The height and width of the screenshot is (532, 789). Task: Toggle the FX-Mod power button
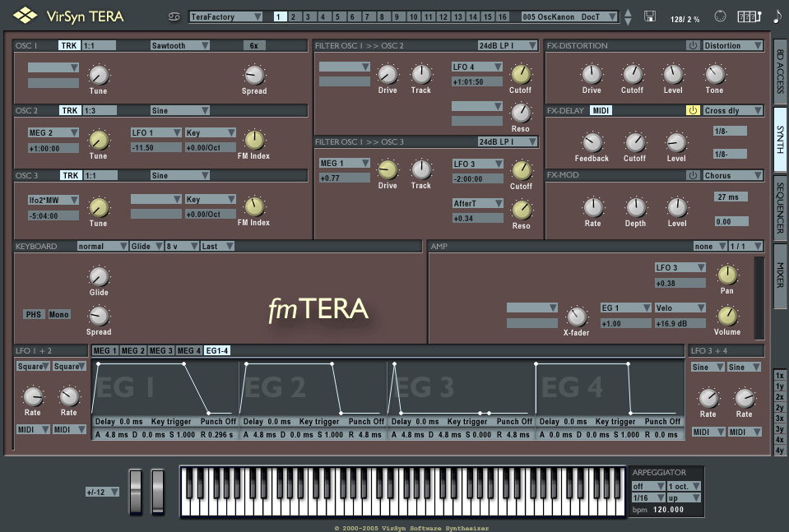tap(693, 175)
